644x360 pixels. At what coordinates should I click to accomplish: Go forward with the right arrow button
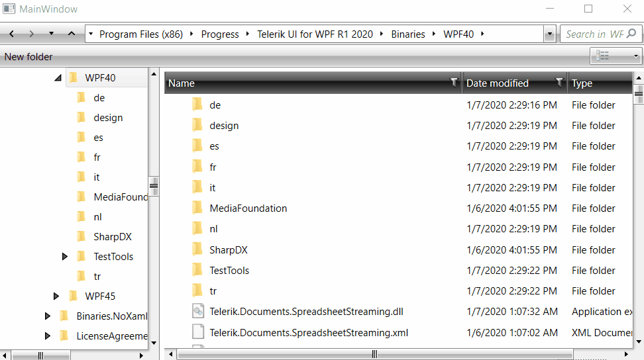[31, 34]
